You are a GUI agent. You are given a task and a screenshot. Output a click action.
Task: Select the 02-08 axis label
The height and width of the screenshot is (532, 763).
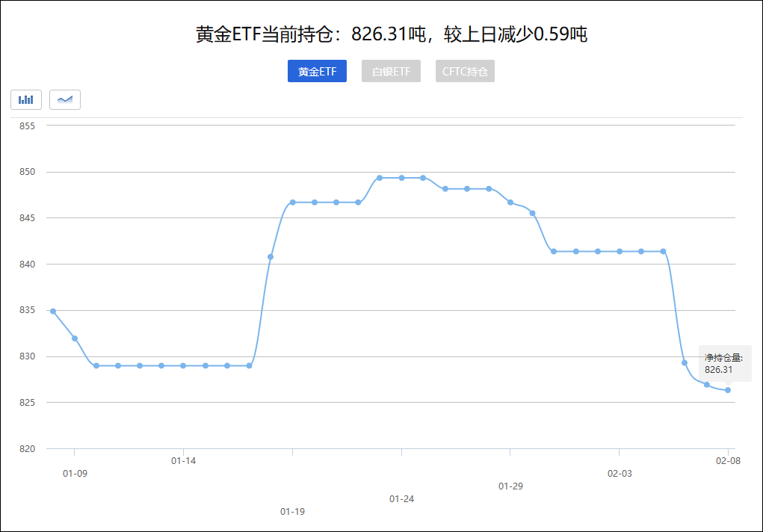tap(729, 460)
